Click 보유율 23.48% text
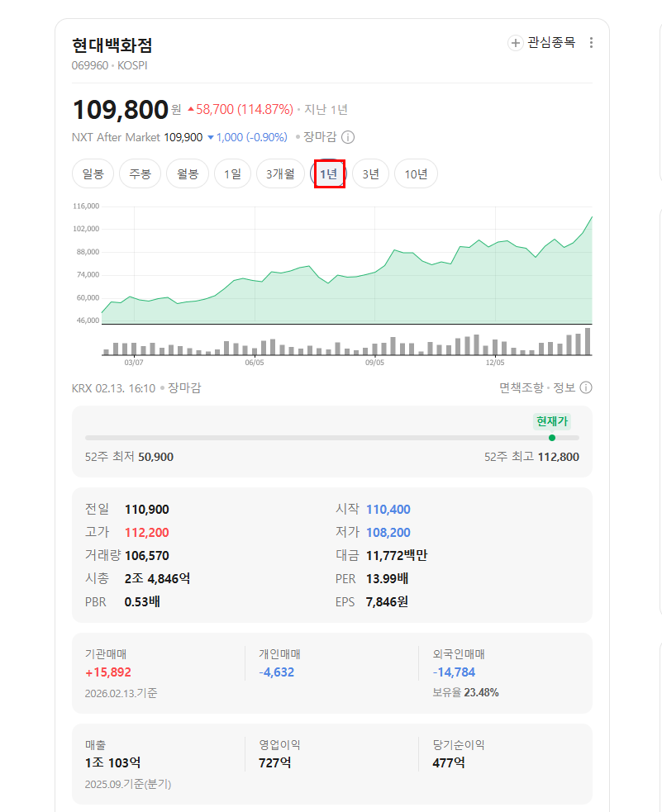The height and width of the screenshot is (812, 662). point(465,692)
